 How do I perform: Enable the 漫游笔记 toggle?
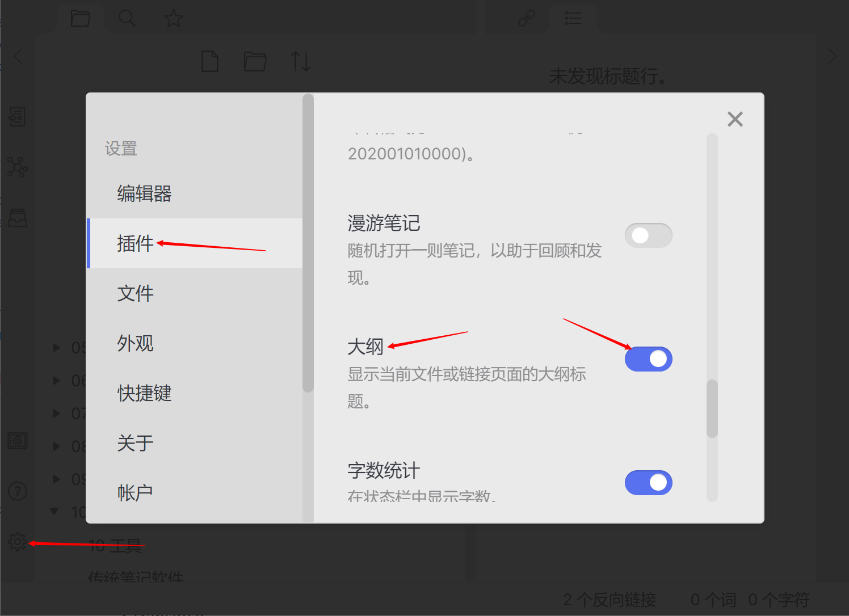[648, 235]
